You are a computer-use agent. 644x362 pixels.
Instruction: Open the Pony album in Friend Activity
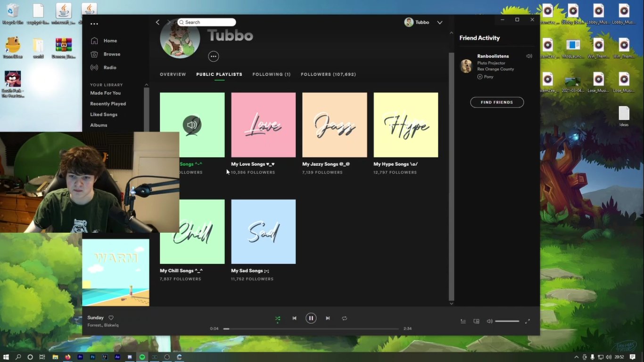[488, 76]
